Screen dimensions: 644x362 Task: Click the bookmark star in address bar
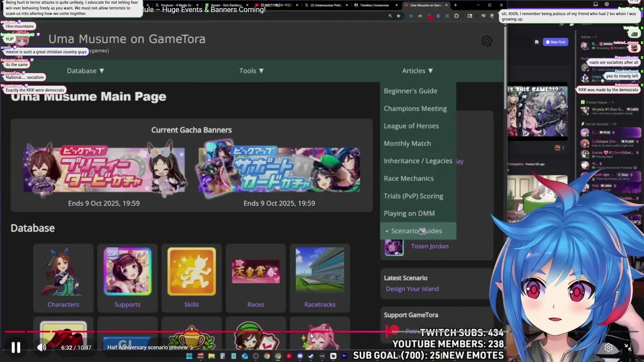(x=398, y=16)
